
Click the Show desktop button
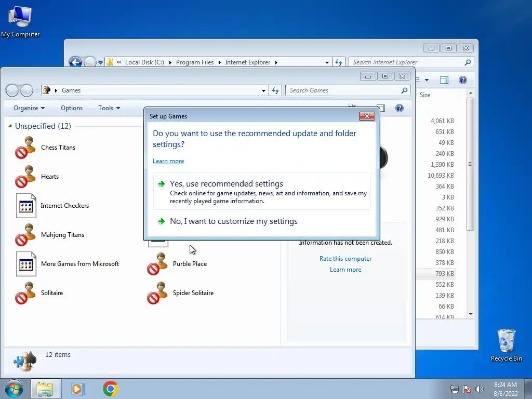click(528, 389)
